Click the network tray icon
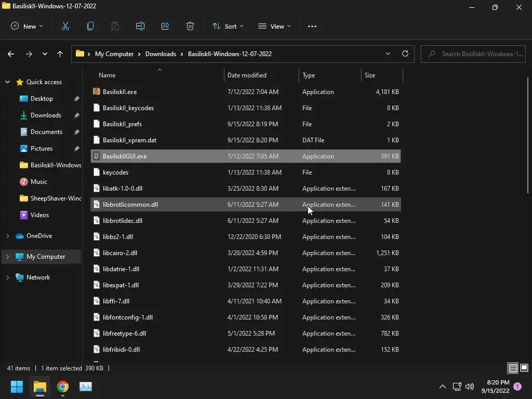The height and width of the screenshot is (399, 532). tap(457, 387)
